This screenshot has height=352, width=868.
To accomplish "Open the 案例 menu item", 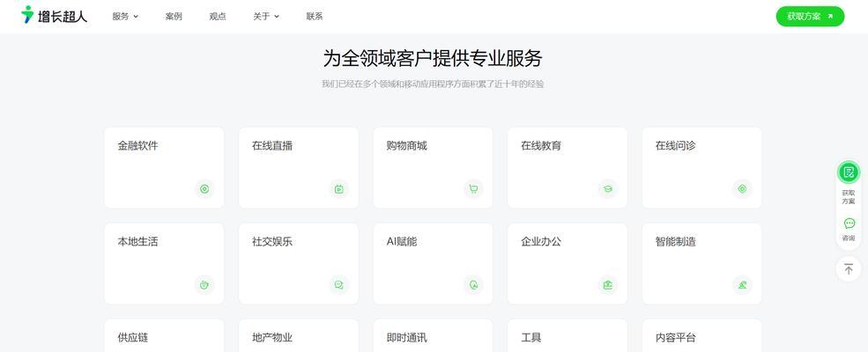I will [x=174, y=17].
